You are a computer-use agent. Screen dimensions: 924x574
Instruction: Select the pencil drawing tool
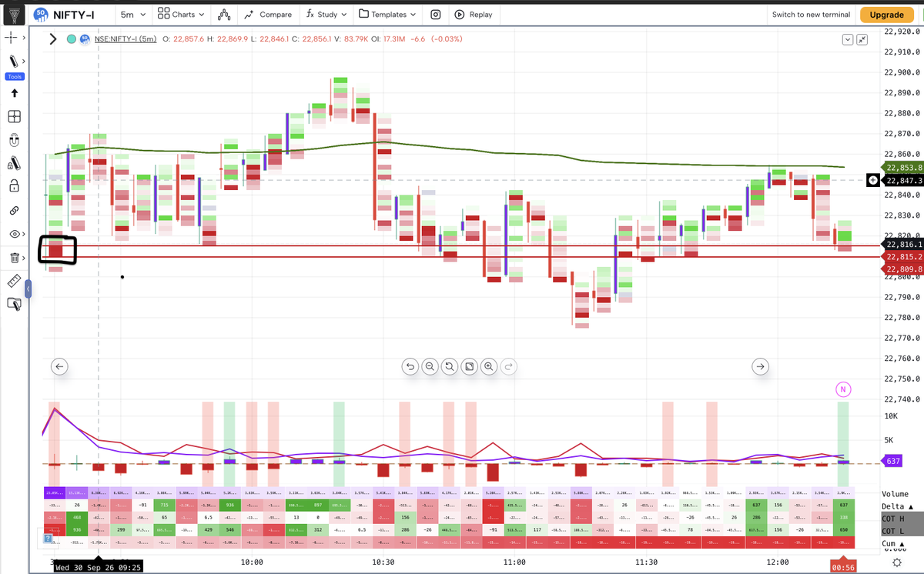(x=12, y=62)
